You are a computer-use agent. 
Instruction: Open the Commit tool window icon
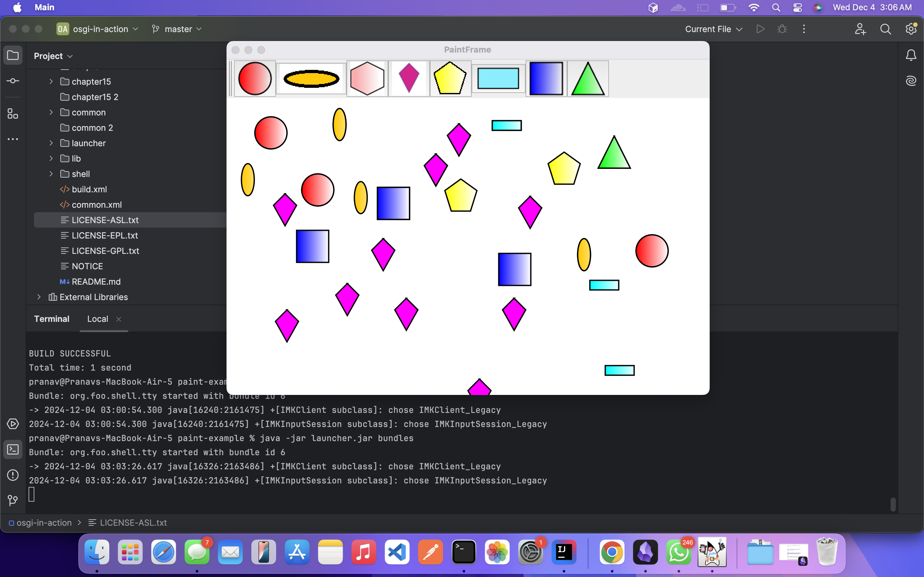[x=13, y=81]
